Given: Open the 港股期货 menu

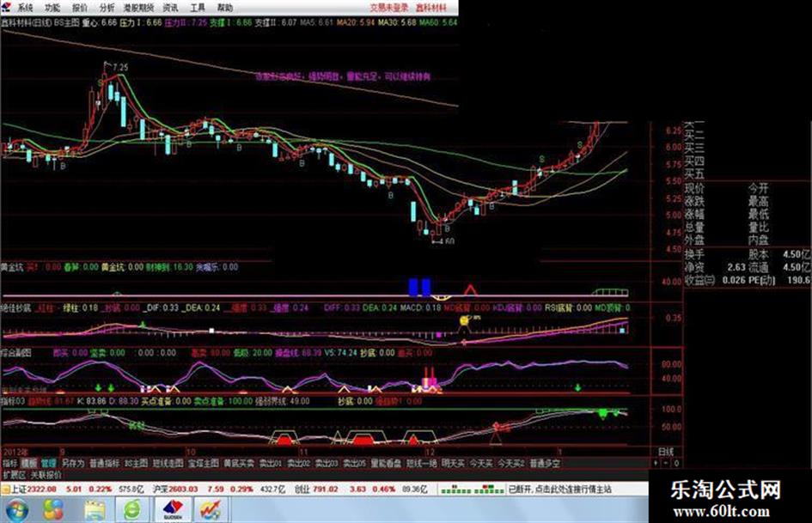Looking at the screenshot, I should tap(139, 7).
